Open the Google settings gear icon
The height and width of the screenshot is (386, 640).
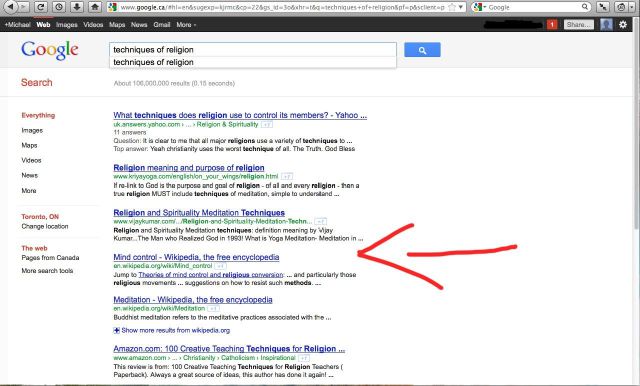pos(623,24)
